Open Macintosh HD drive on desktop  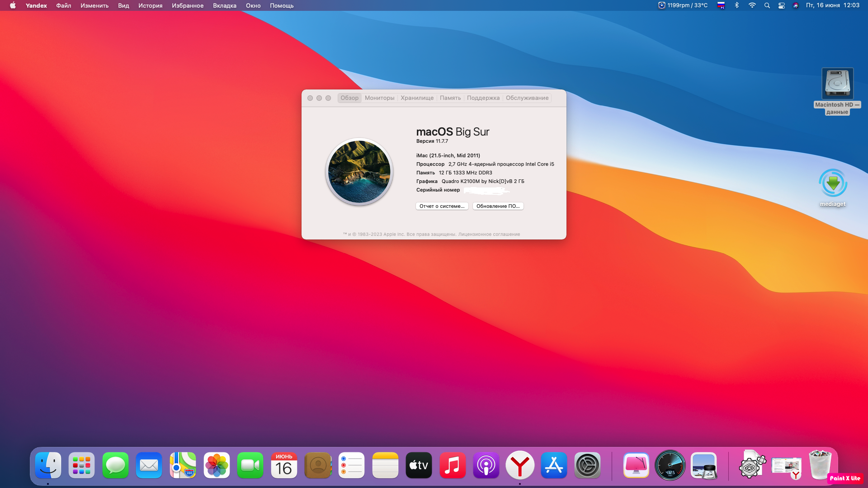(837, 84)
